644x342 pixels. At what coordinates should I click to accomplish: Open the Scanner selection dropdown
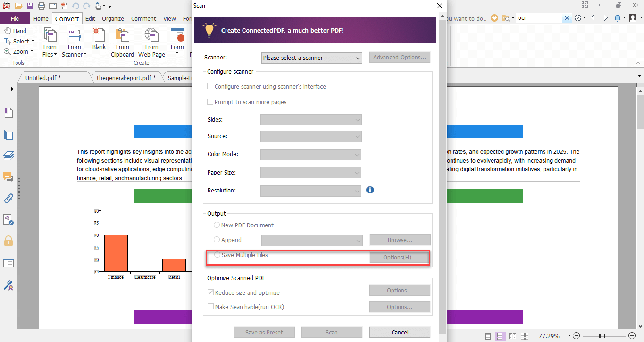click(x=311, y=58)
